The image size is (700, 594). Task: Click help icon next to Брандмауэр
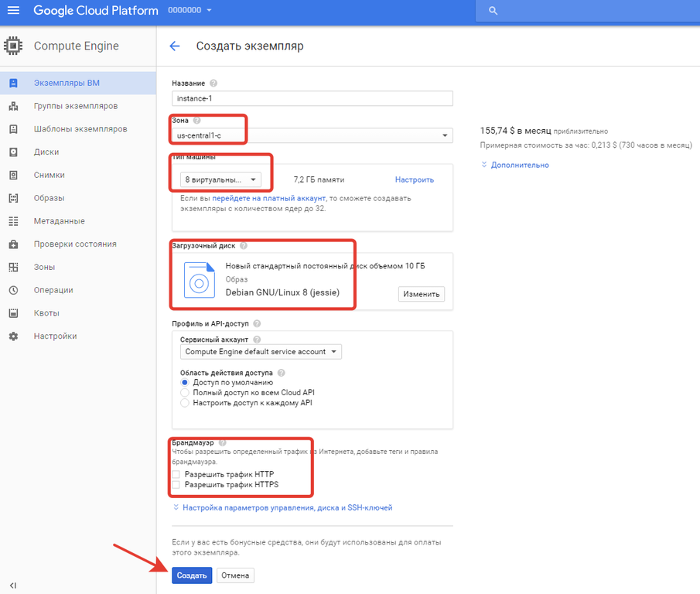click(x=222, y=442)
